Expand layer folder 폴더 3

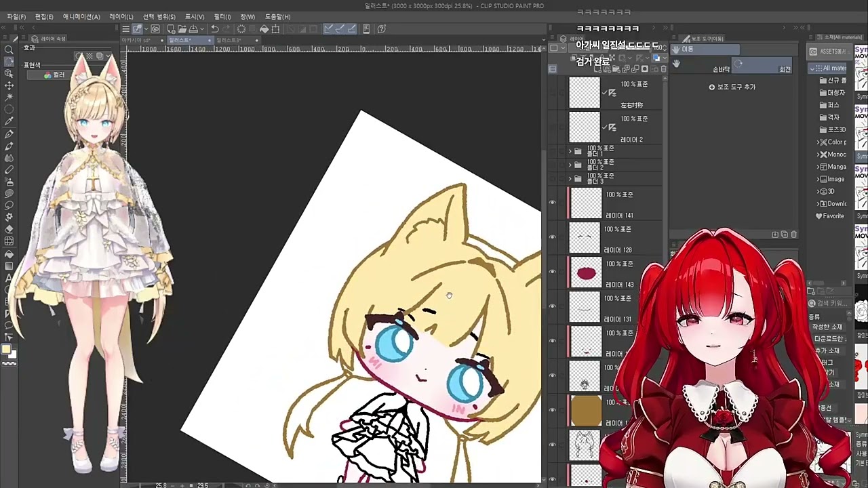570,179
